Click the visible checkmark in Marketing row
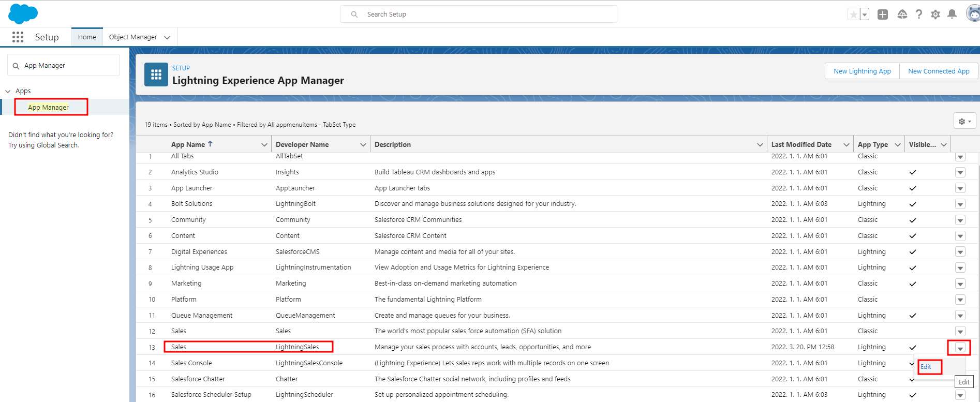This screenshot has width=980, height=402. (913, 284)
